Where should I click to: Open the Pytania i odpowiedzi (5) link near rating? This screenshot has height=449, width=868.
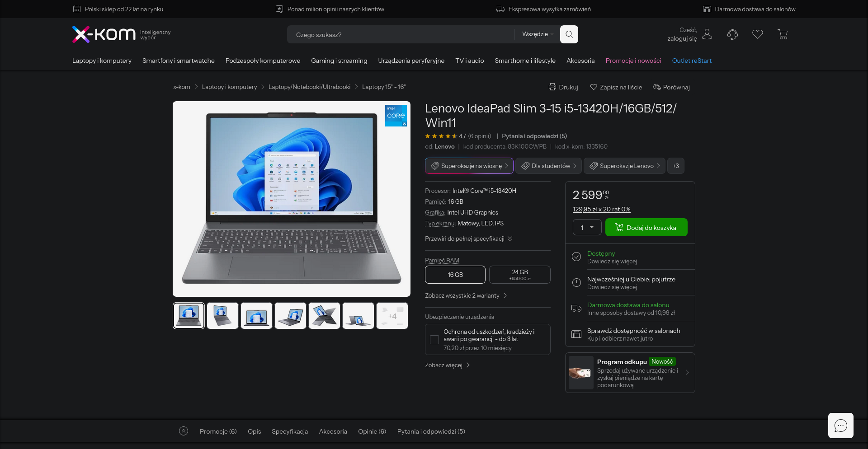534,136
